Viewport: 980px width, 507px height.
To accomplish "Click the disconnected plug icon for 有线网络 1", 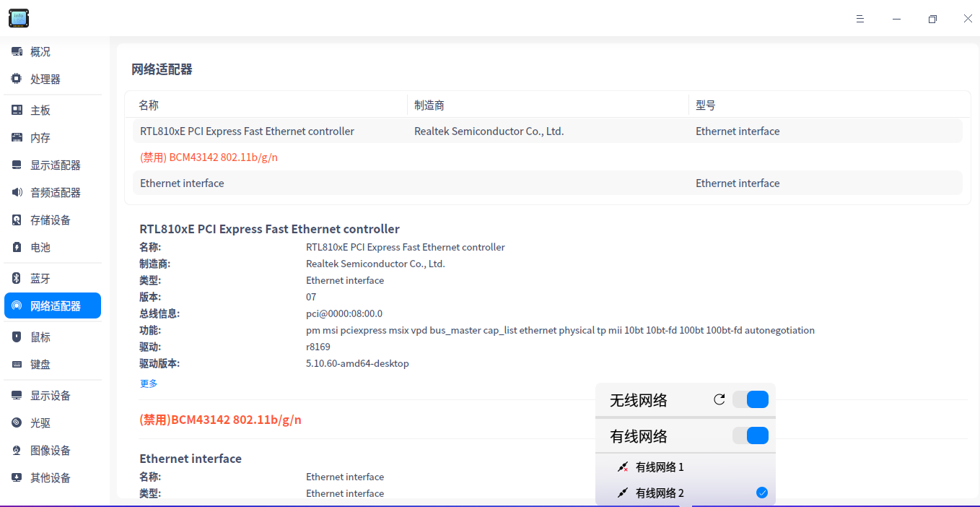I will point(623,467).
